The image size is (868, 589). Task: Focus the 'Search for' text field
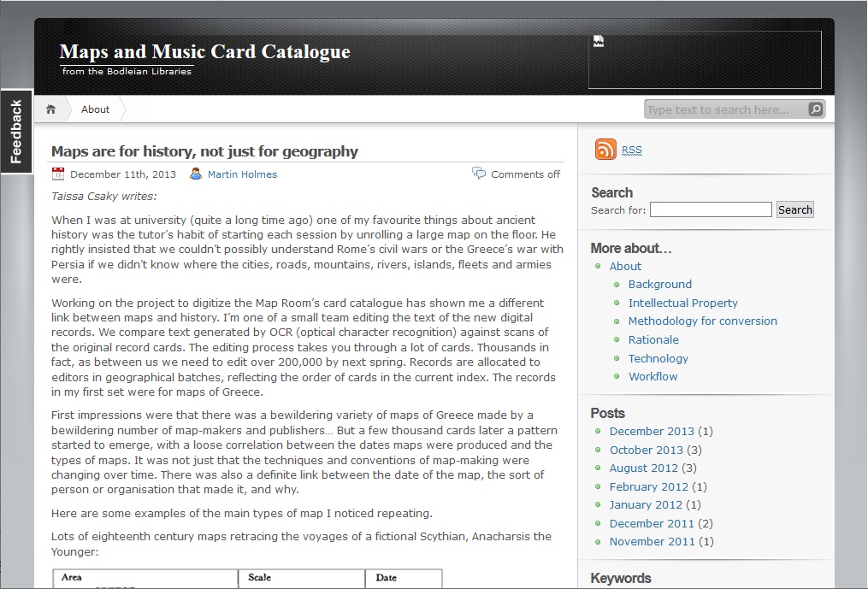pos(711,209)
